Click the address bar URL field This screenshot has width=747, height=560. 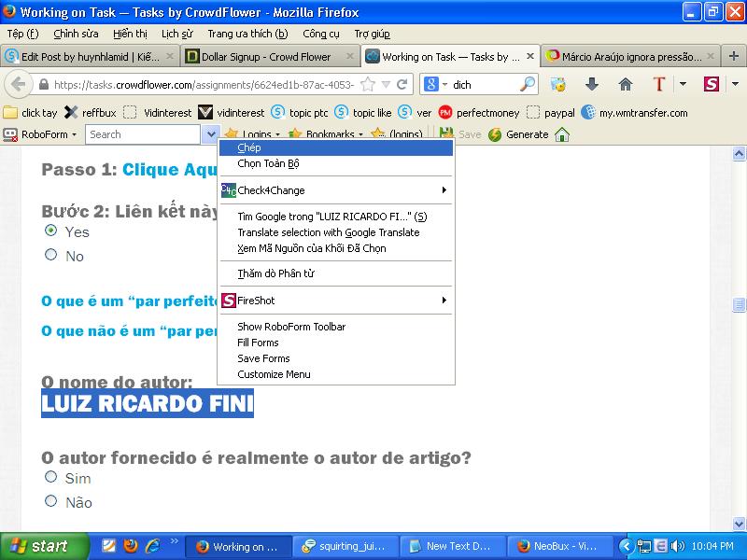[204, 85]
